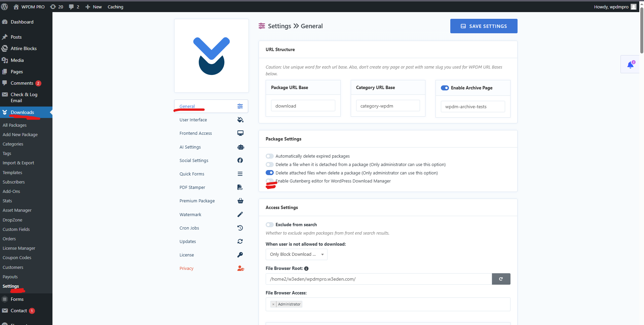Click the Package URL Base field
This screenshot has width=644, height=325.
303,106
